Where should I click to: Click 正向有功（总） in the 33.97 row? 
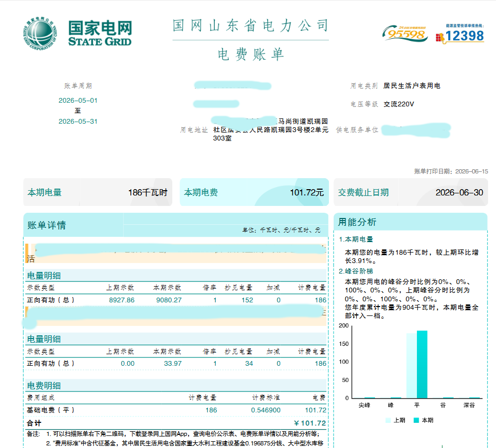[51, 364]
